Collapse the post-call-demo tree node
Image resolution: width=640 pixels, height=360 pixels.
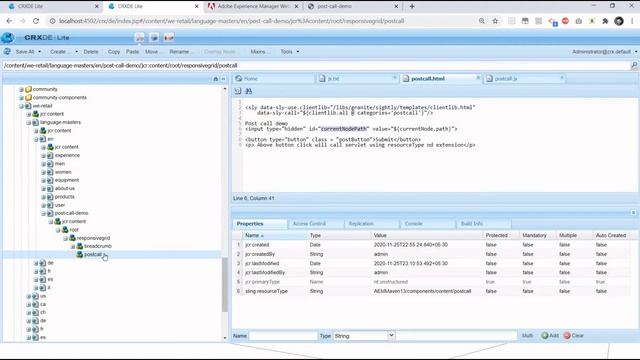point(43,213)
